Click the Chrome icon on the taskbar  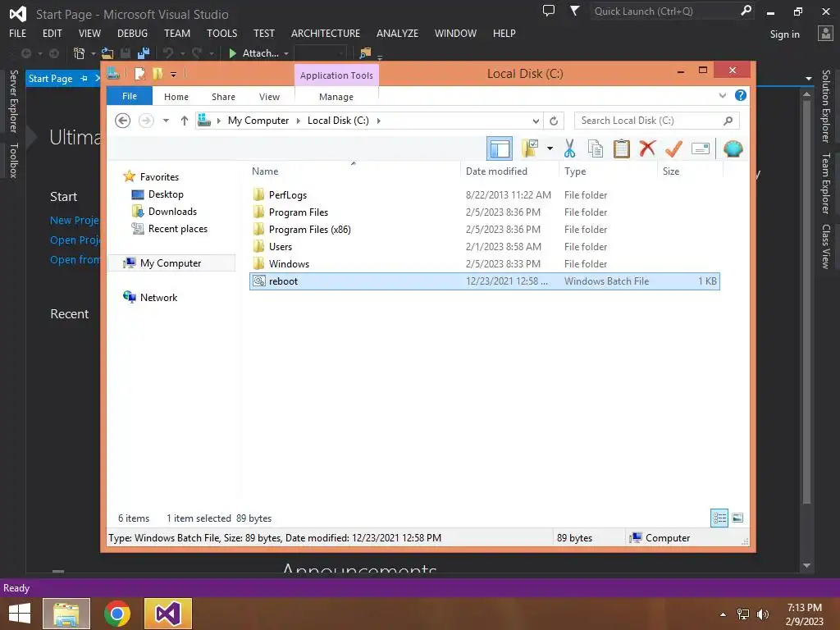coord(117,614)
